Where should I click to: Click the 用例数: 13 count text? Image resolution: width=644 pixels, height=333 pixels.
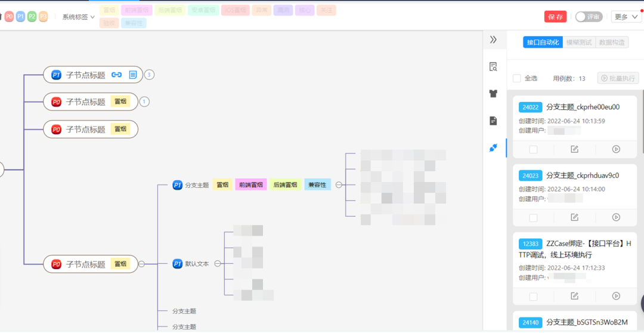click(569, 79)
